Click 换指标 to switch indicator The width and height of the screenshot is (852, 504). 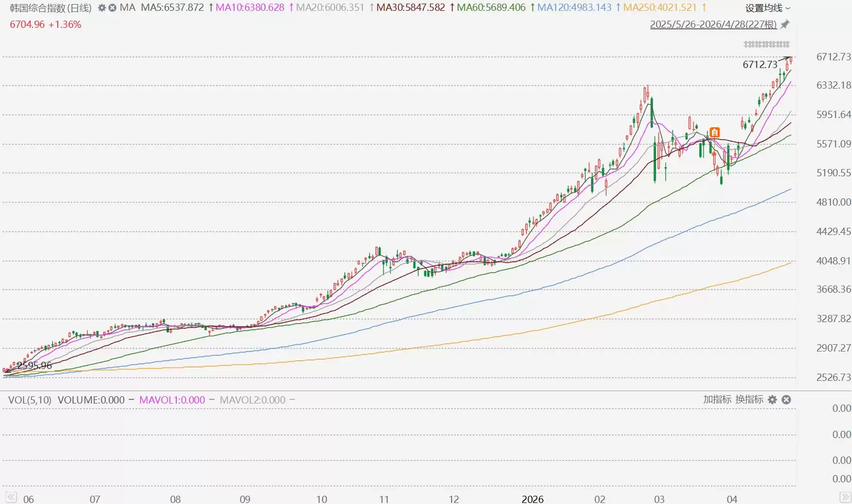(749, 399)
